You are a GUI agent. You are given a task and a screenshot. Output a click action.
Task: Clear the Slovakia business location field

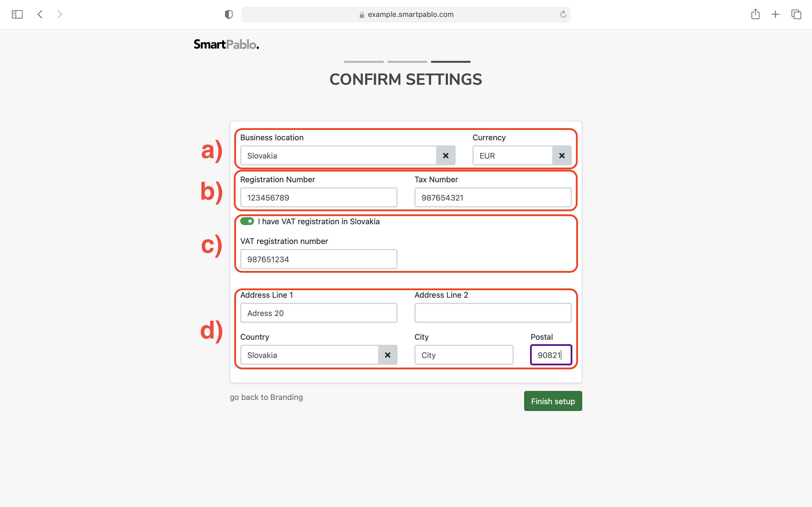[x=446, y=155]
